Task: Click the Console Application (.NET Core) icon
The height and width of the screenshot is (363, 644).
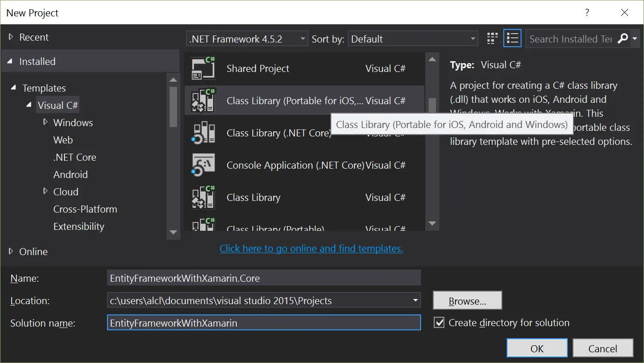Action: [203, 165]
